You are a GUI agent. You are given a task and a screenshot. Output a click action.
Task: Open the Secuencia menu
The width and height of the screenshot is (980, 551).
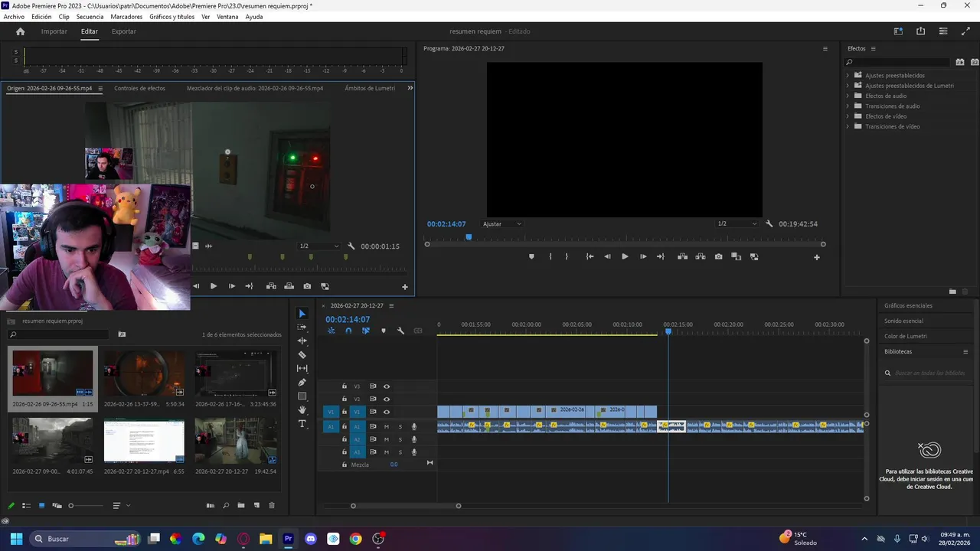[90, 17]
